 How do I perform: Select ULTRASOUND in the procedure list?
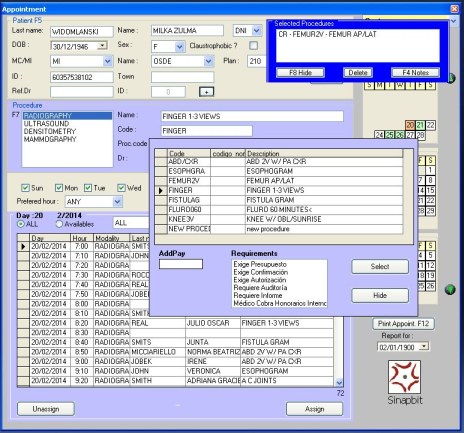46,124
